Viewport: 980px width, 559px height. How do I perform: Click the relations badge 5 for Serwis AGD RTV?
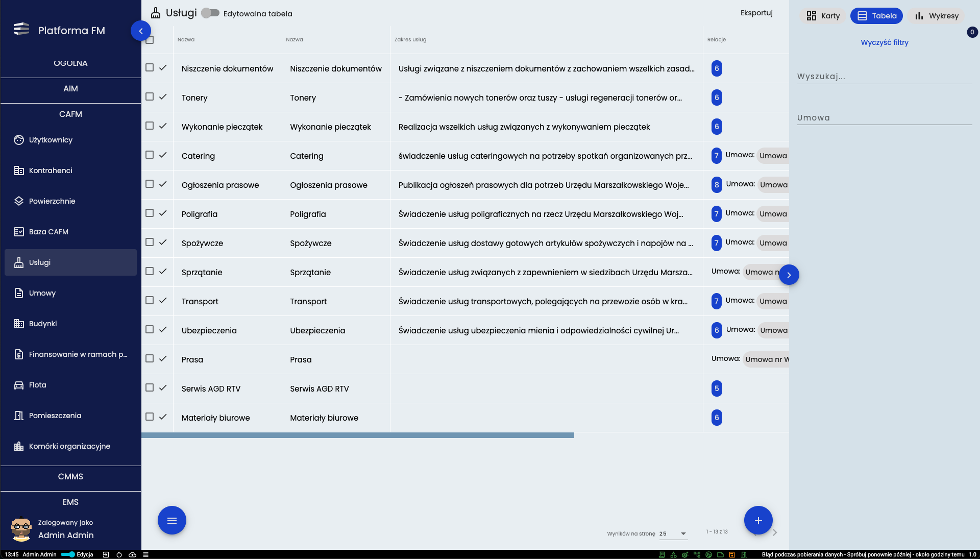click(x=717, y=388)
